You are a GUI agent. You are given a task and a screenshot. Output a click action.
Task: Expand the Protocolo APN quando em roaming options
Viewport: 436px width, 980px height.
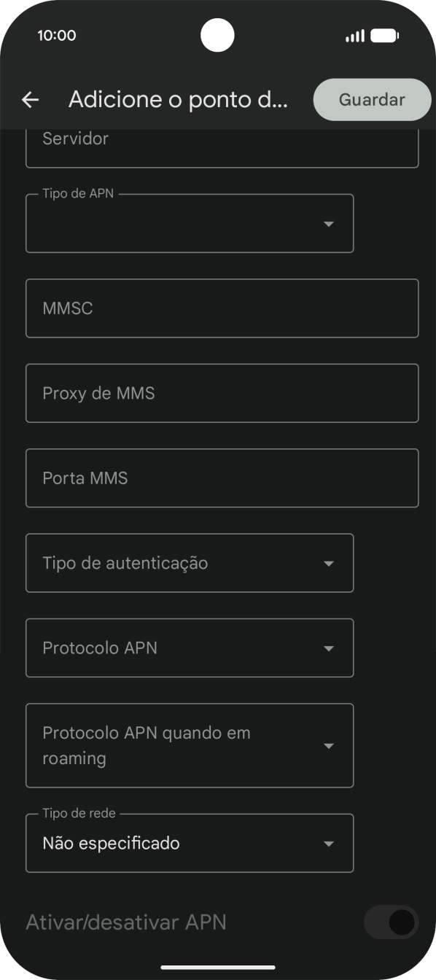tap(190, 745)
